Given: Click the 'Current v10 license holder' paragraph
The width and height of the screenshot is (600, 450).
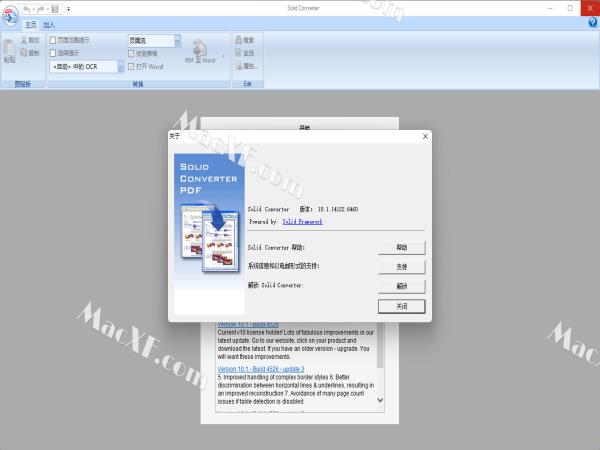Looking at the screenshot, I should [x=295, y=344].
